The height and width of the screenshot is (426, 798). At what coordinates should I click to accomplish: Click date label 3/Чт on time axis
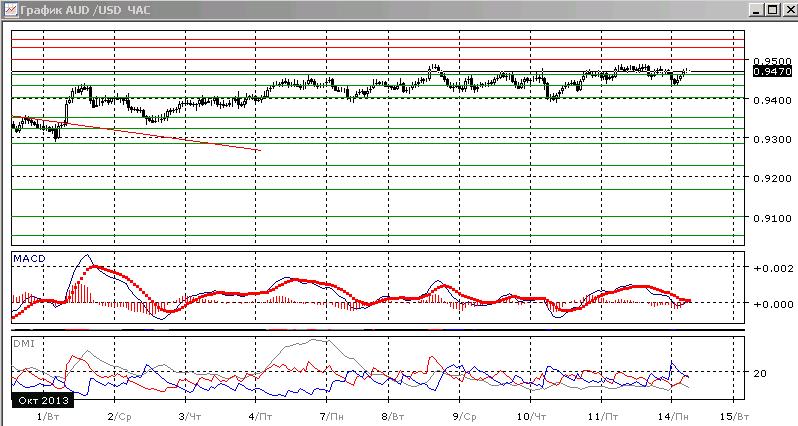pyautogui.click(x=190, y=417)
